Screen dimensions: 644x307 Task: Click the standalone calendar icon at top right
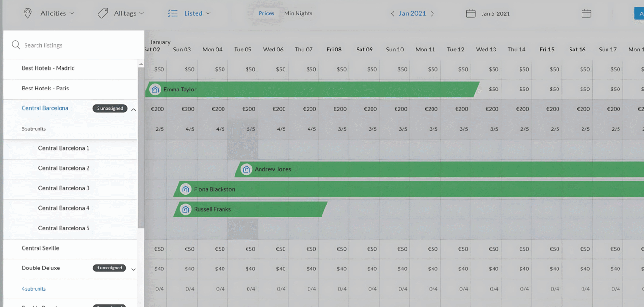pyautogui.click(x=586, y=13)
